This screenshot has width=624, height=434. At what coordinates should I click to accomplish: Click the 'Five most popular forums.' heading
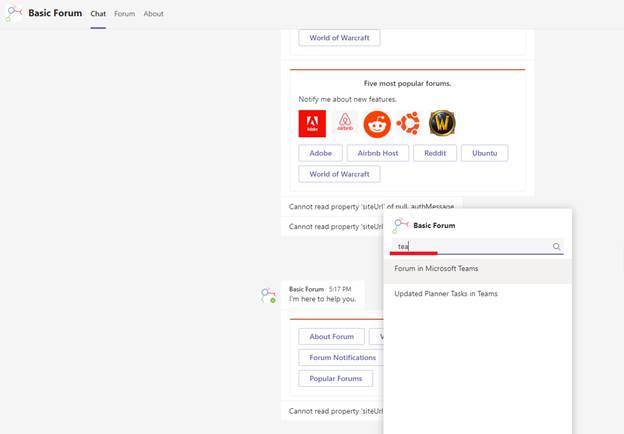pos(407,84)
